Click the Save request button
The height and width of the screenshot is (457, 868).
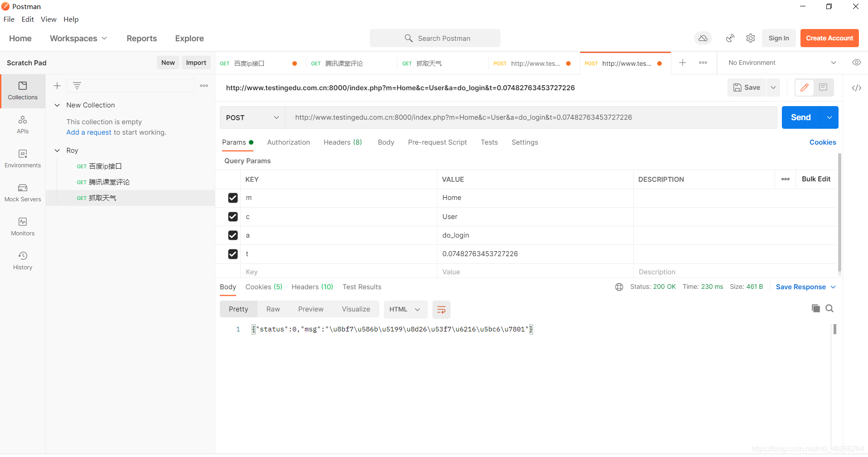coord(747,88)
